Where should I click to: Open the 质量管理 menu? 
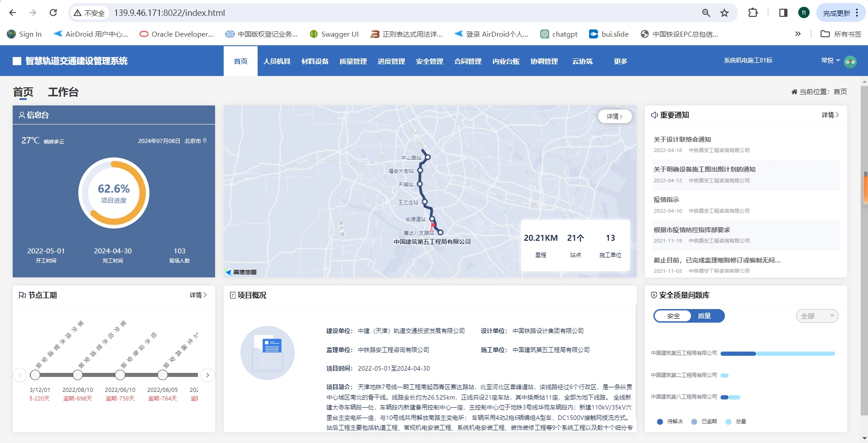353,61
